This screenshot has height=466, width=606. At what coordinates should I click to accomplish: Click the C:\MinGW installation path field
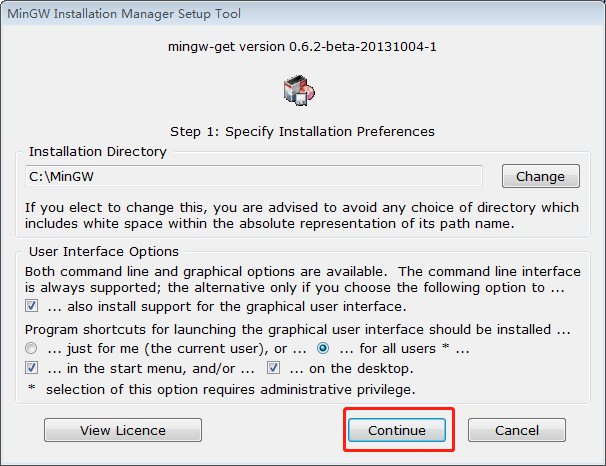(x=254, y=177)
